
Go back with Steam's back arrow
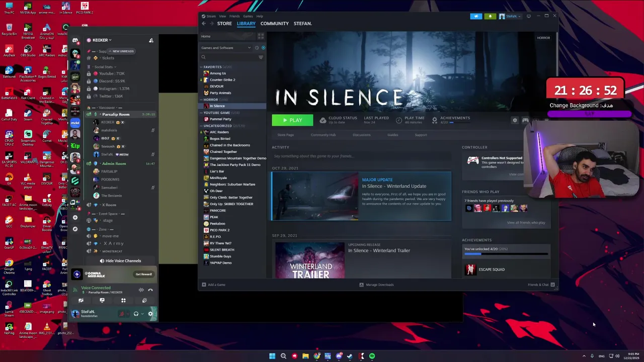[204, 24]
